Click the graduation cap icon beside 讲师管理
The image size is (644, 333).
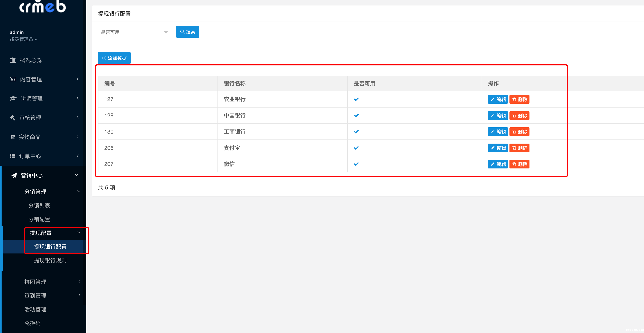point(13,98)
